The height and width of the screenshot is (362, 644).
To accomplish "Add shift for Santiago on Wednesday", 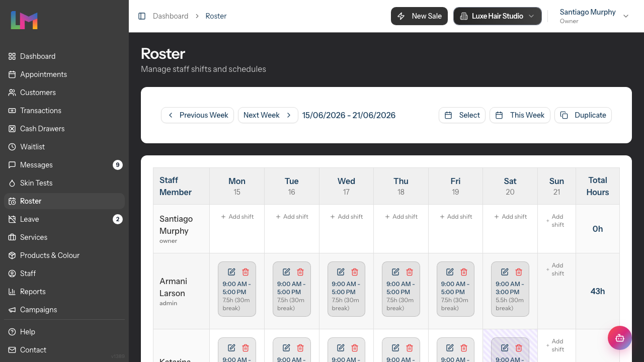I will coord(346,217).
